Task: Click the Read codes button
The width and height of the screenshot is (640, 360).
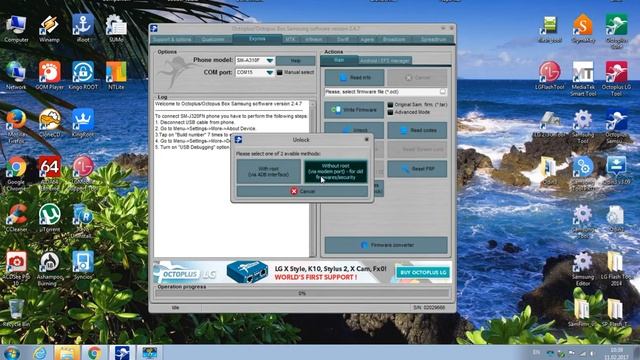Action: [x=417, y=130]
